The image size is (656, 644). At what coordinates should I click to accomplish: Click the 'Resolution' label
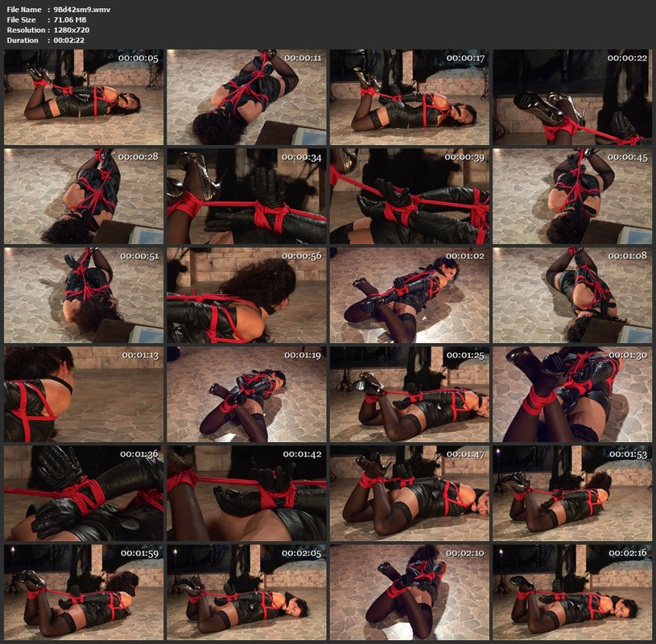tap(26, 30)
